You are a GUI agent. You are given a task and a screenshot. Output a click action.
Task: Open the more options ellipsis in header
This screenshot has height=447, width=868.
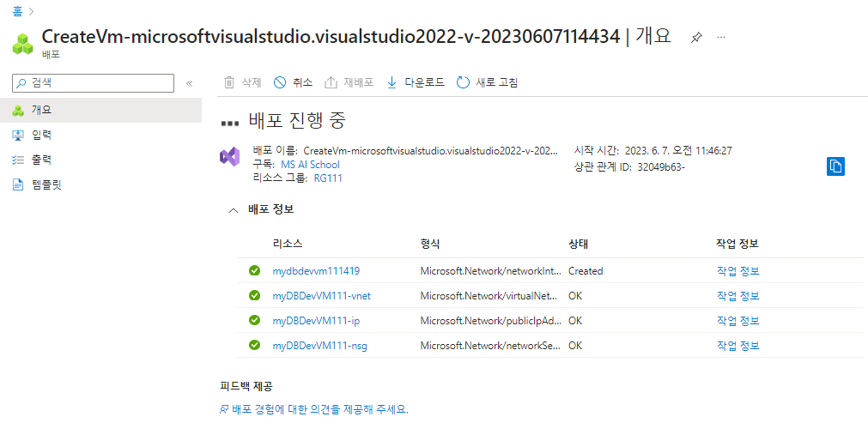pyautogui.click(x=720, y=37)
